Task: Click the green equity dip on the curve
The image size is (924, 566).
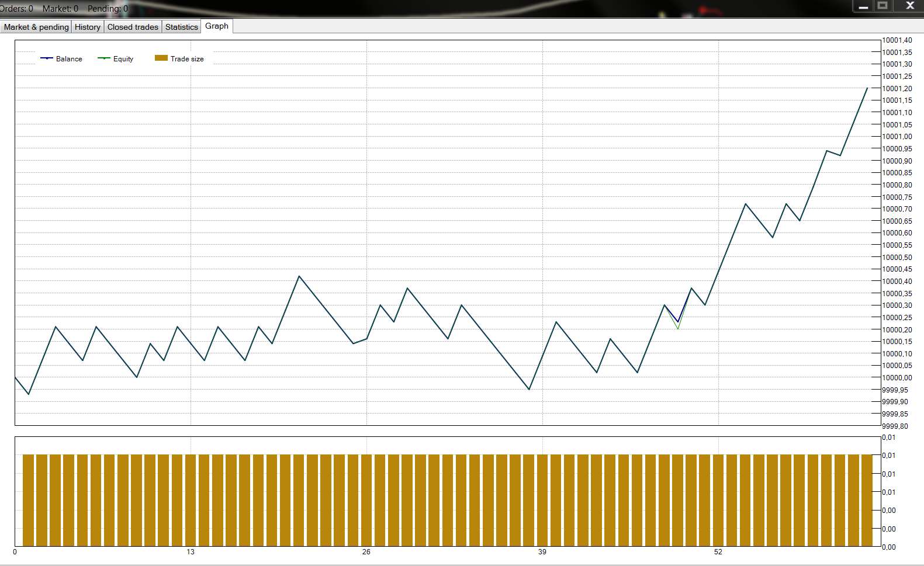Action: click(x=678, y=328)
